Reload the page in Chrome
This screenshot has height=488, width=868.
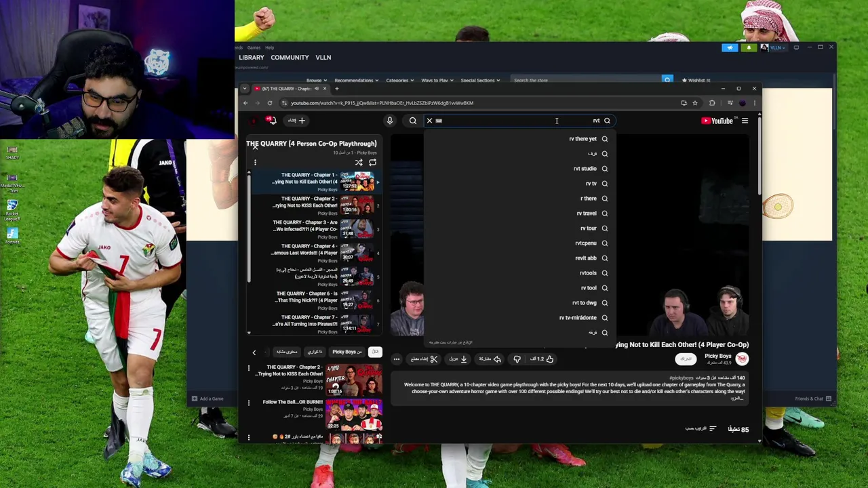point(270,103)
